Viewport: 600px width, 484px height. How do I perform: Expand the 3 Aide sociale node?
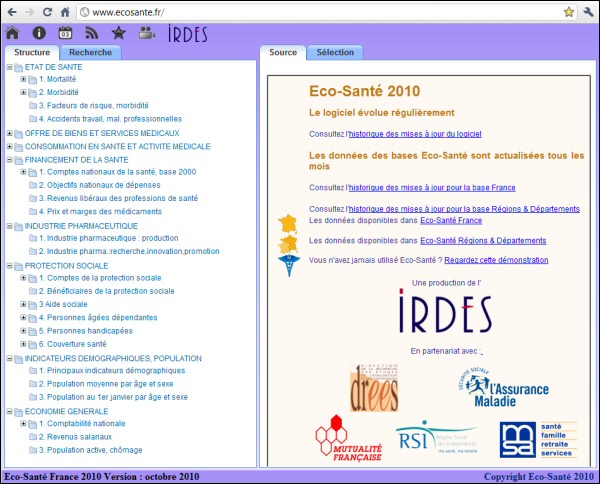[x=23, y=304]
